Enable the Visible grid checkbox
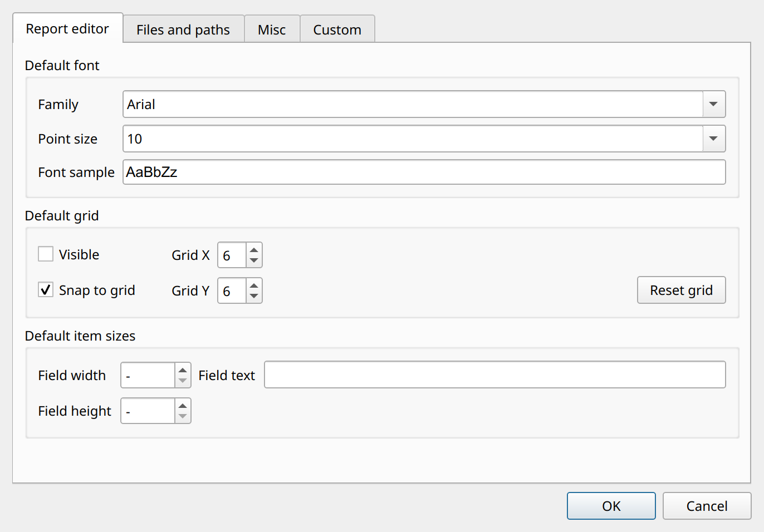764x532 pixels. (46, 254)
